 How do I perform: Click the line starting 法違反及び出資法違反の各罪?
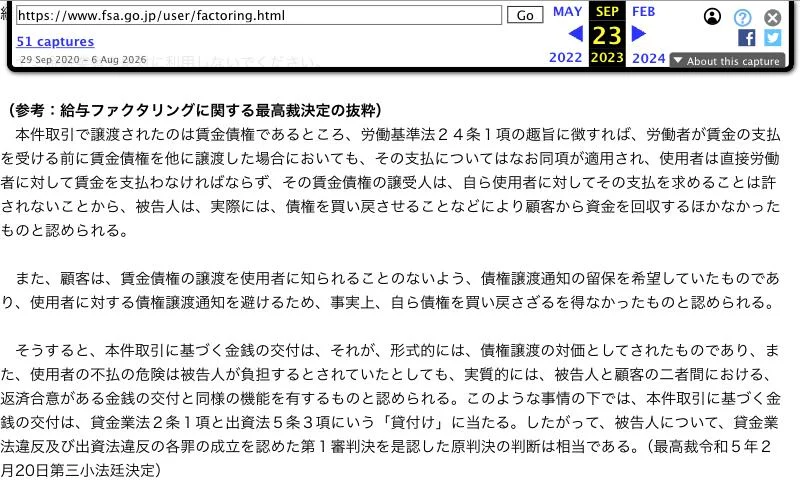tap(385, 446)
